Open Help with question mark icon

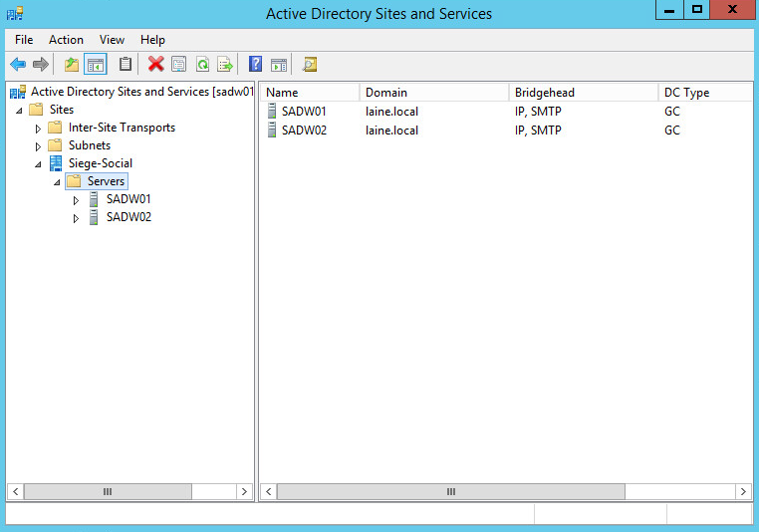[x=255, y=64]
